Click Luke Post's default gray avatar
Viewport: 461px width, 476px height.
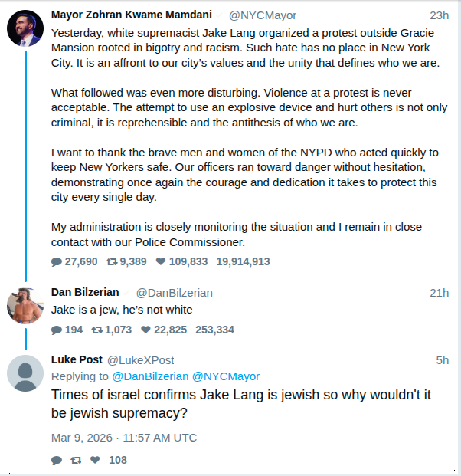(x=25, y=373)
